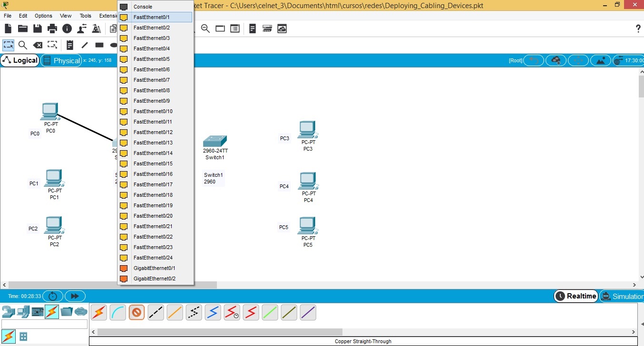Viewport: 644px width, 346px height.
Task: Open the End Devices category
Action: click(x=22, y=312)
